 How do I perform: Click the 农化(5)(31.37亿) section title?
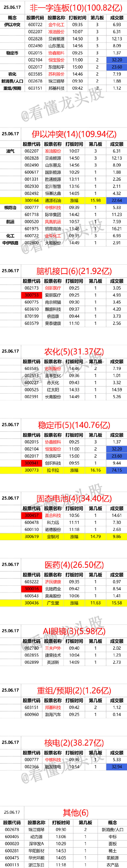[74, 351]
